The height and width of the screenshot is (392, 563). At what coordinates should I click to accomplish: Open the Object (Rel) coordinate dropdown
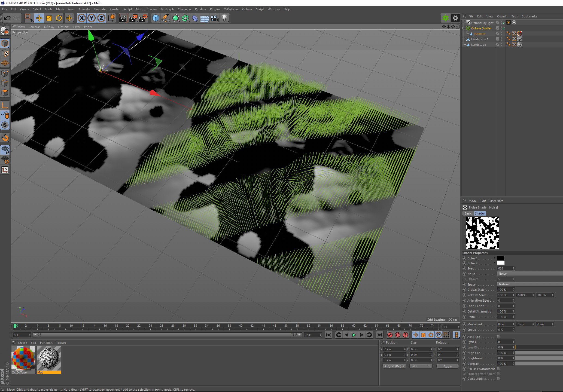point(394,366)
